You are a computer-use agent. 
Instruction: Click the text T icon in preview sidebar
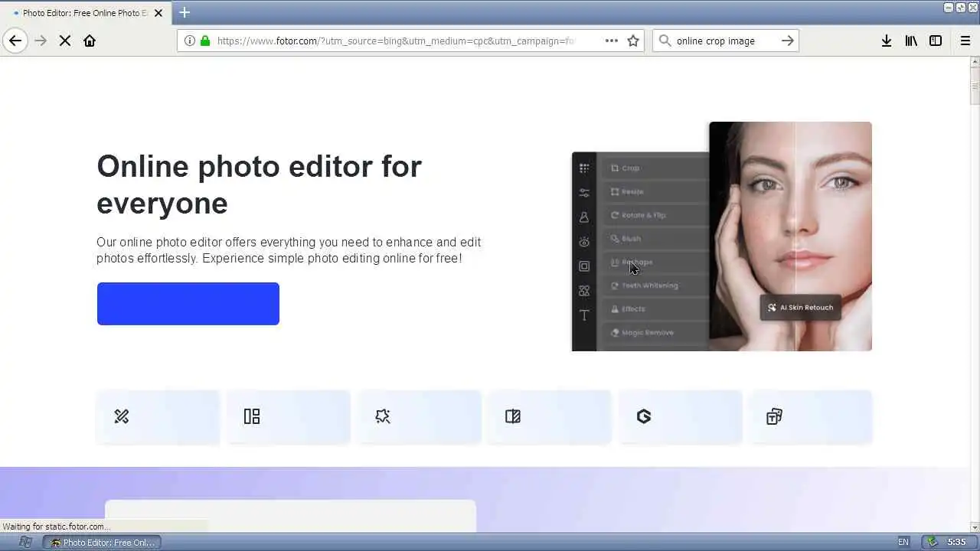pos(584,315)
